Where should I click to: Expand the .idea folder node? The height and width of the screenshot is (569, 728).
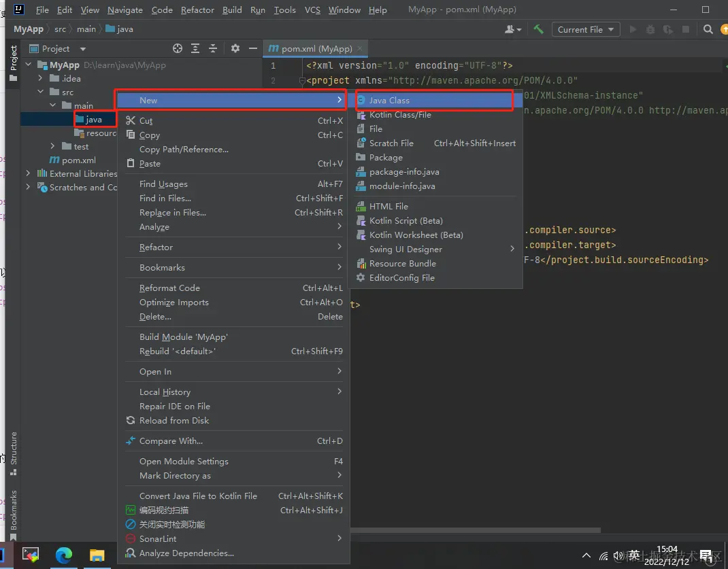pyautogui.click(x=41, y=78)
